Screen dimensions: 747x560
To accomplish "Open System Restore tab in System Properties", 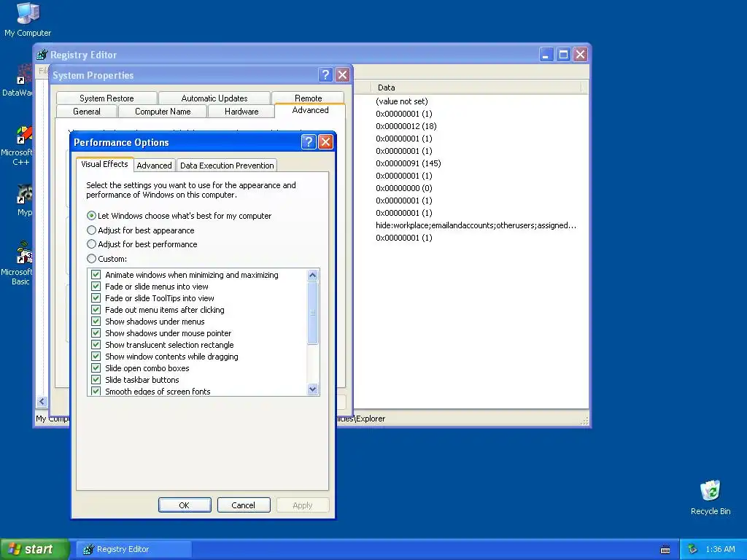I will 107,98.
